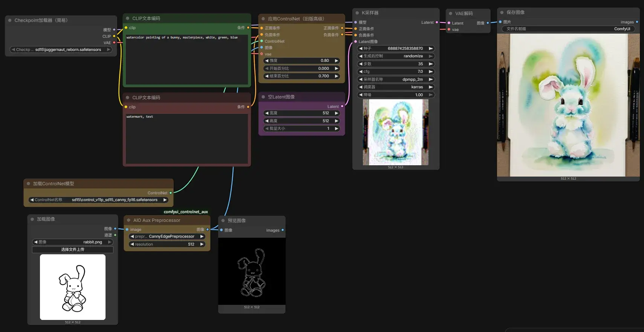Screen dimensions: 644x332
Task: Click the 文件名前缀 ComfyUI input field
Action: click(x=568, y=29)
